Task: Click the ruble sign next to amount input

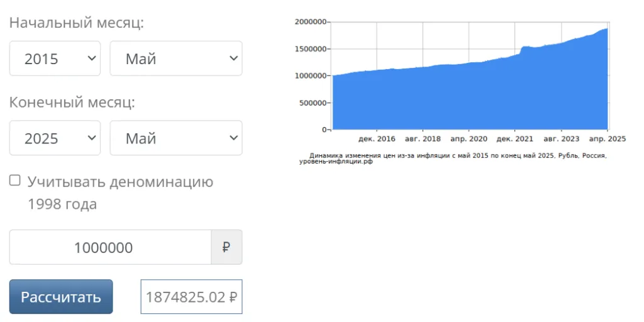Action: pos(226,247)
